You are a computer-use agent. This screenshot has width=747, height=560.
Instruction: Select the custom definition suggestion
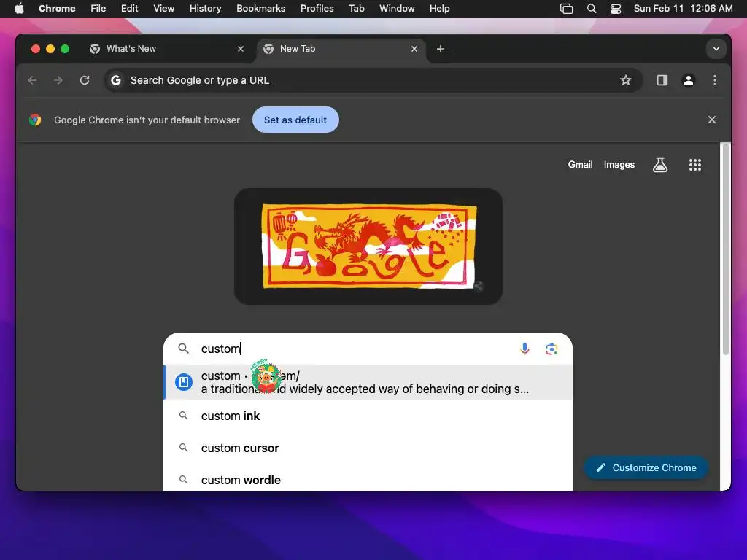click(368, 382)
